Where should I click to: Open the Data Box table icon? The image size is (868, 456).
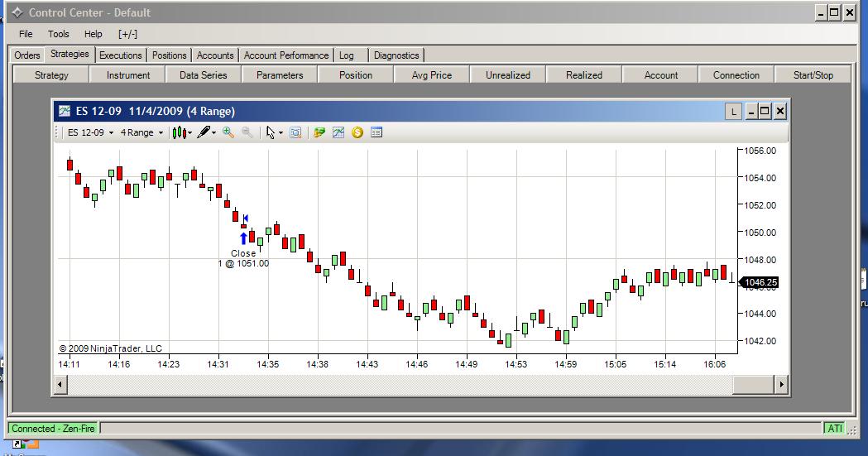click(376, 132)
